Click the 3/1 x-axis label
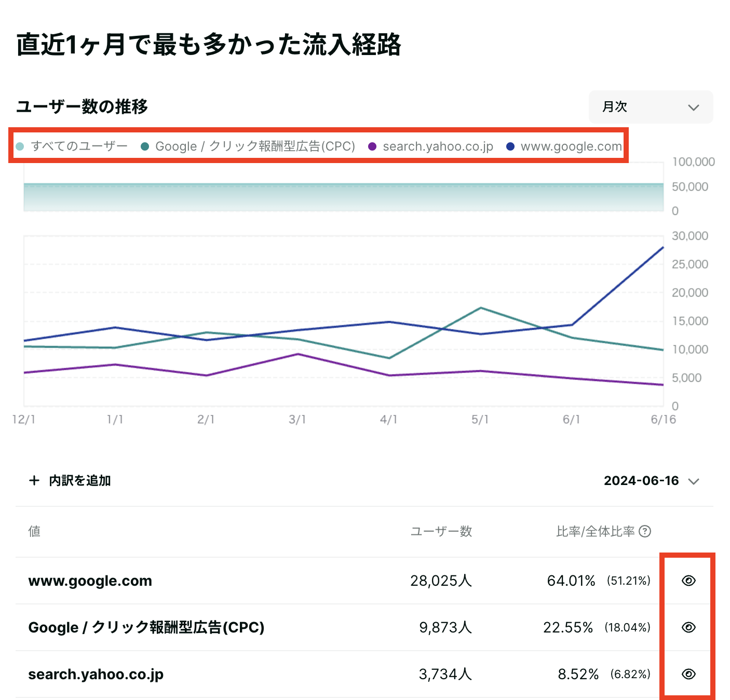This screenshot has width=730, height=700. coord(298,420)
